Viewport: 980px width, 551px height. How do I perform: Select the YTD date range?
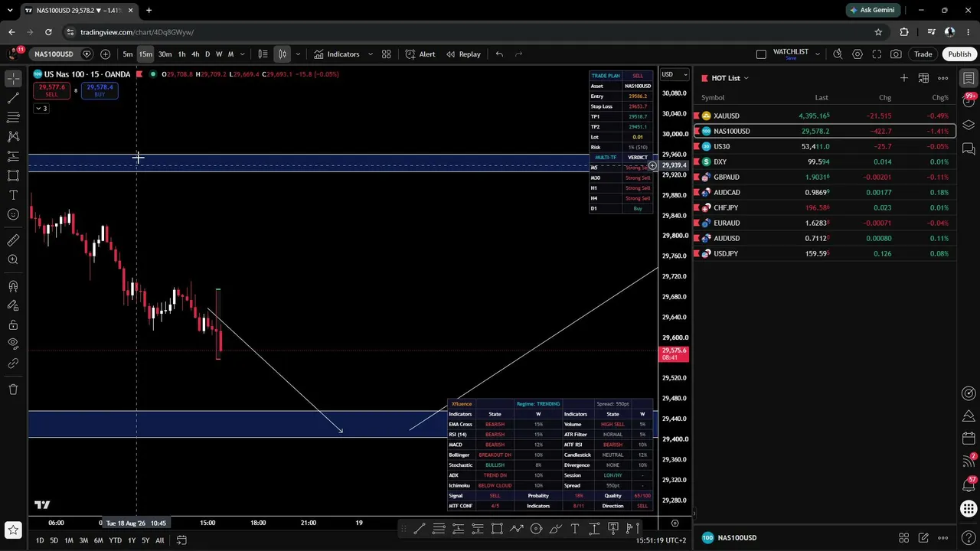click(x=115, y=540)
